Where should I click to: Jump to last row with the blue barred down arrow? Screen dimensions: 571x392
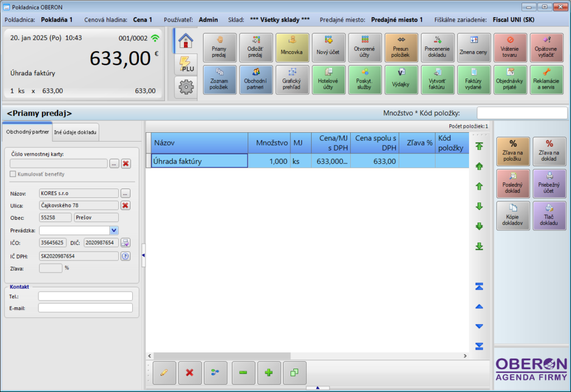click(479, 346)
